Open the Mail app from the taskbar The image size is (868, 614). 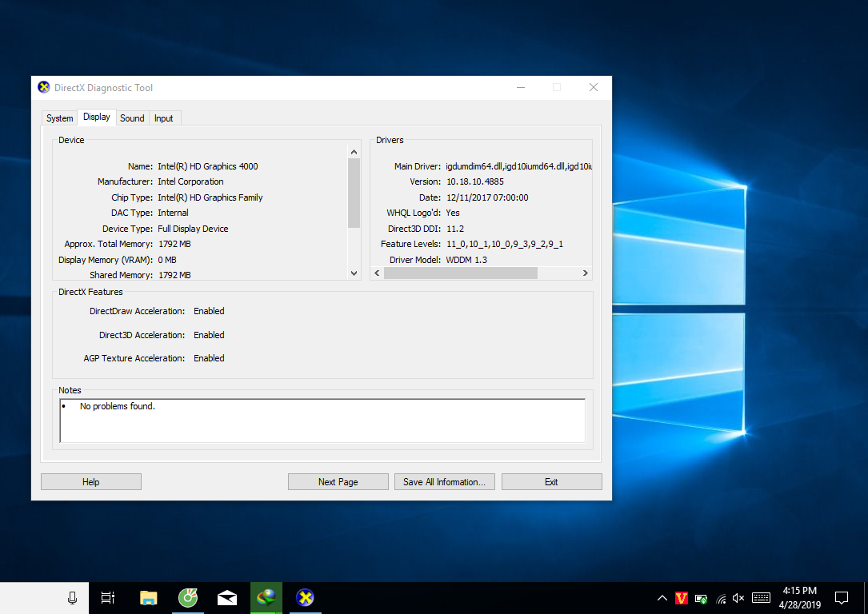pos(227,598)
